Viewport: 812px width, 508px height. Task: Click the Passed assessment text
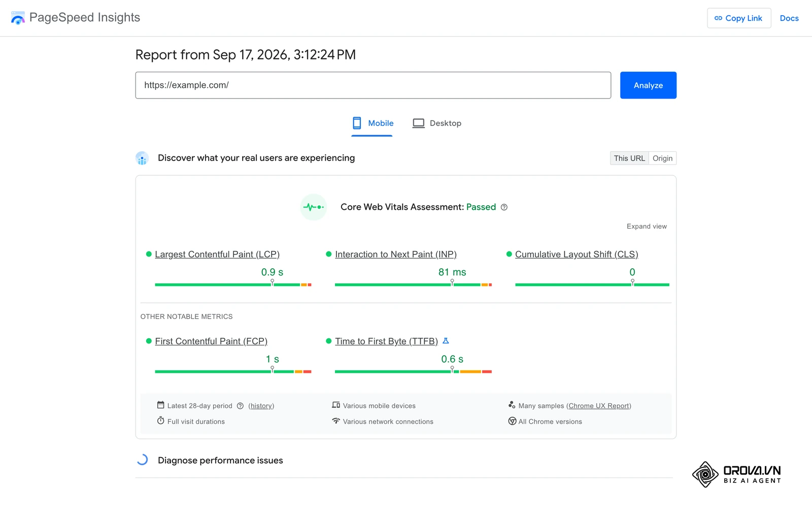481,207
